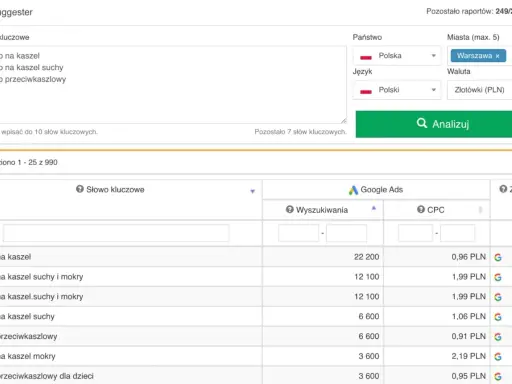Open the Język dropdown showing Polski
The width and height of the screenshot is (512, 384).
pyautogui.click(x=397, y=90)
